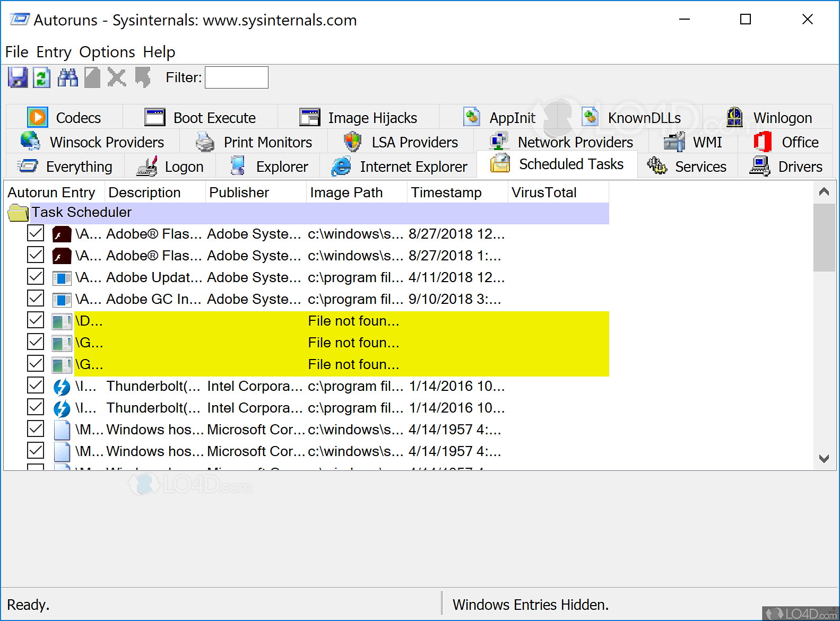Screen dimensions: 840x621
Task: Switch to the Services tab
Action: pos(688,167)
